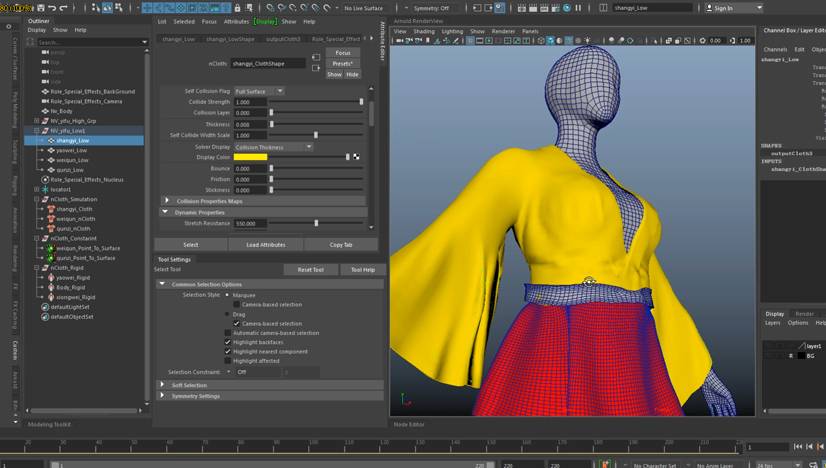
Task: Open the Panels menu in viewport
Action: pos(530,31)
